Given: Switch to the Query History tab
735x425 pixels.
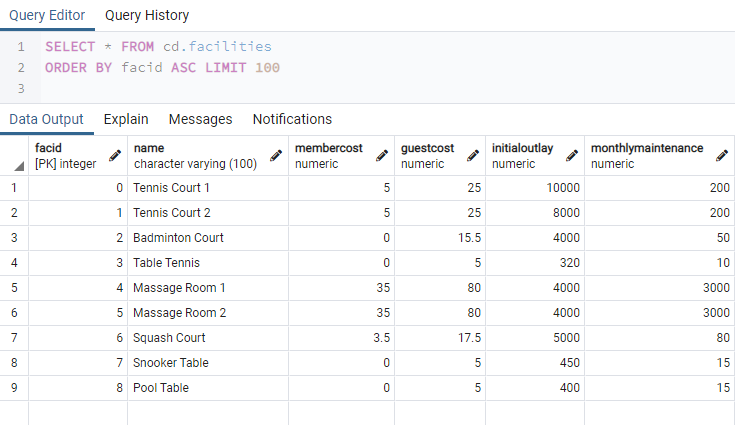Looking at the screenshot, I should coord(147,16).
